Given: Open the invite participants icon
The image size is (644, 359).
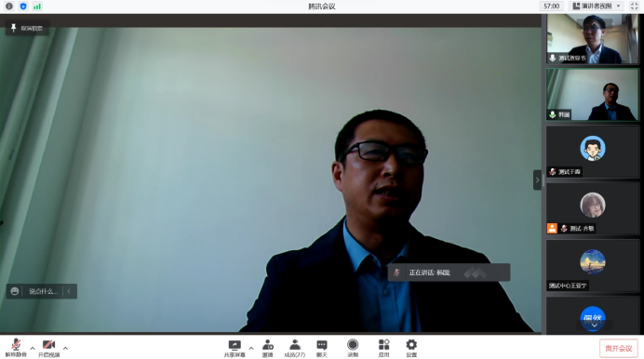Looking at the screenshot, I should (x=268, y=349).
